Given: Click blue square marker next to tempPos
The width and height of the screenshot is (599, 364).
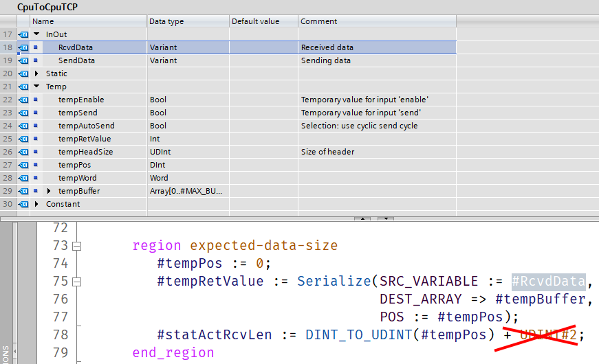Looking at the screenshot, I should click(x=36, y=165).
